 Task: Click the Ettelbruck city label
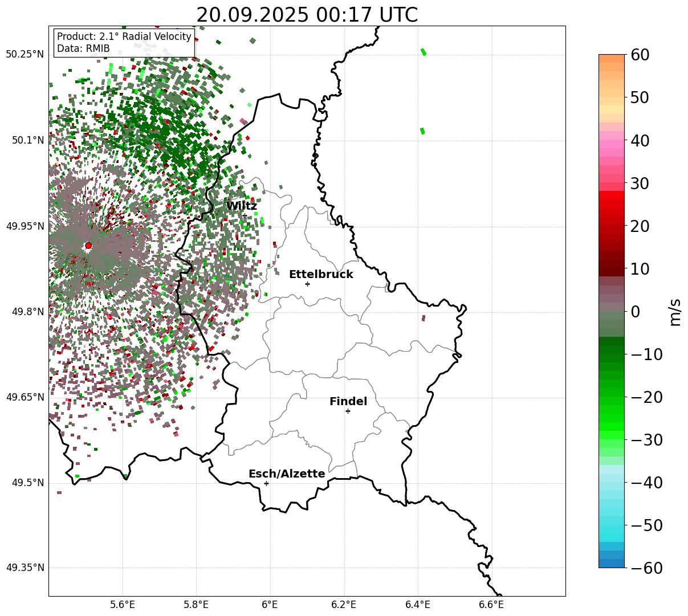coord(321,274)
